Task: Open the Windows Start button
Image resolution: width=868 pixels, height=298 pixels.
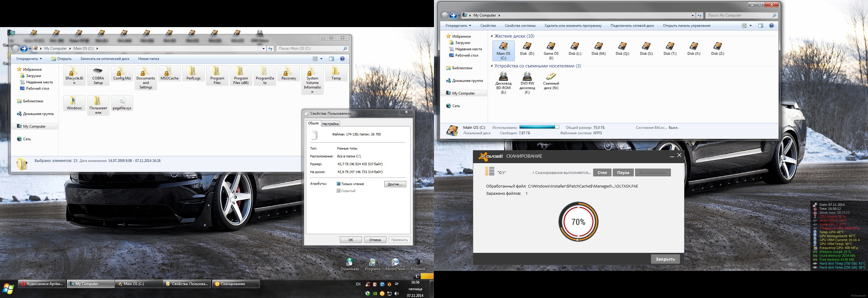Action: tap(8, 288)
